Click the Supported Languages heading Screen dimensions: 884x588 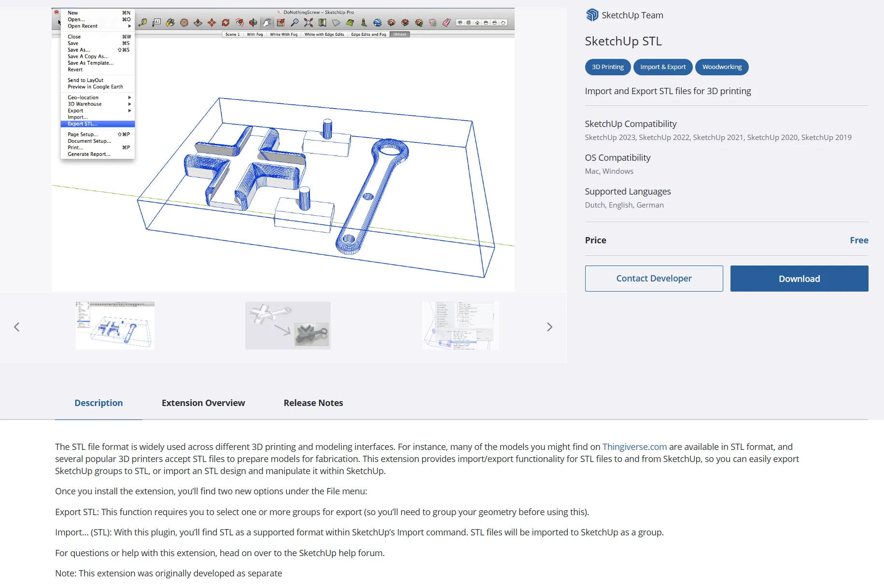[628, 192]
